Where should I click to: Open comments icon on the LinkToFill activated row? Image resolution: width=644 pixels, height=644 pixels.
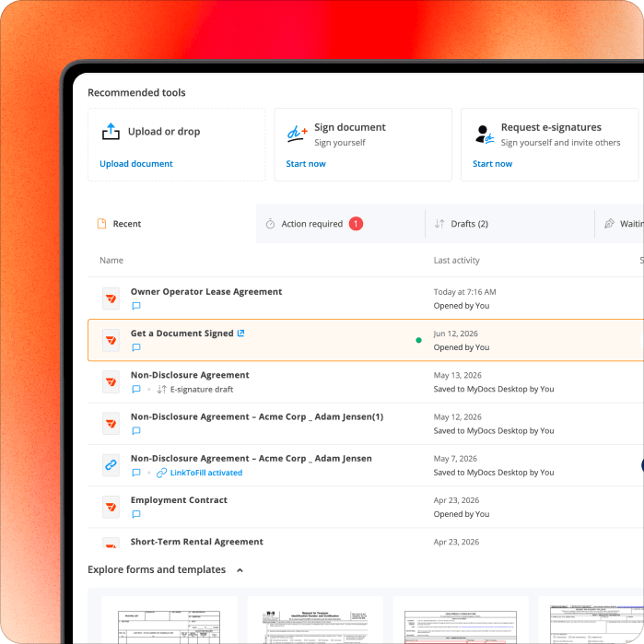[136, 473]
